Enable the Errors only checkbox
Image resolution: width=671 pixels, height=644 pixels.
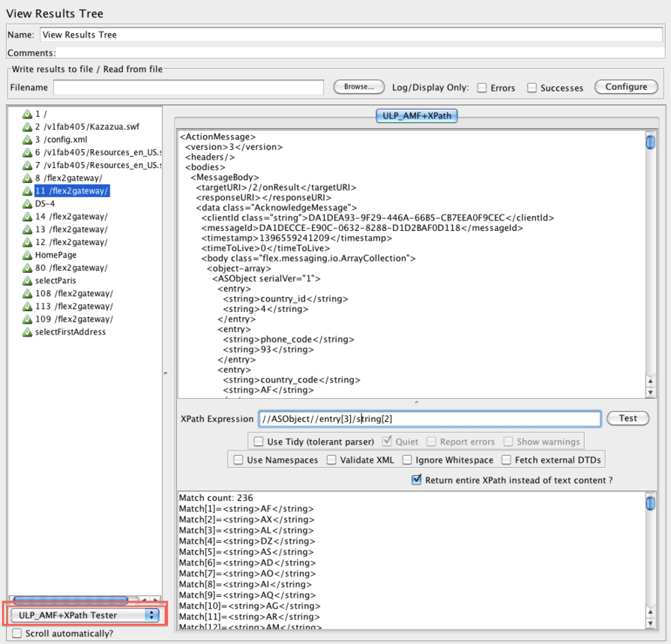coord(483,88)
